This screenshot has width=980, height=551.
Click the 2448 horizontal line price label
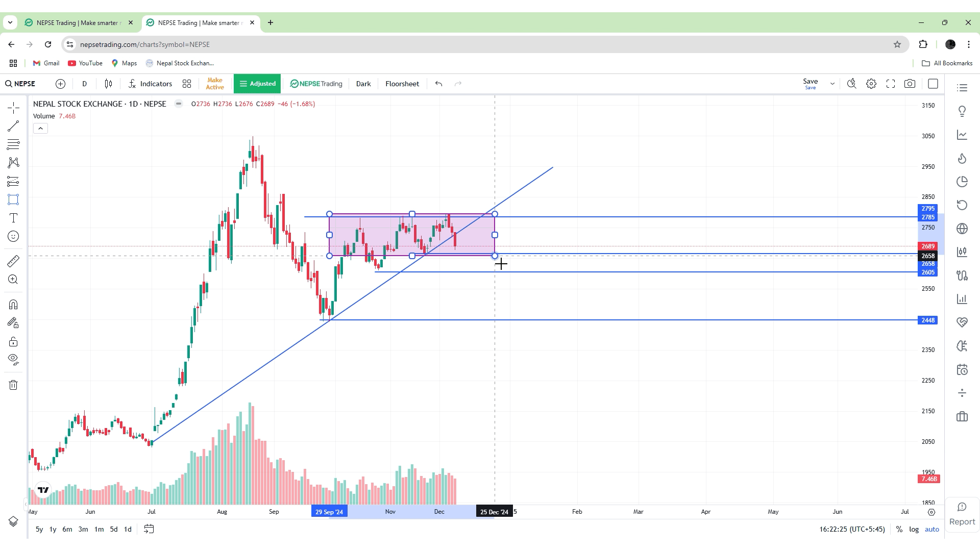click(x=928, y=320)
